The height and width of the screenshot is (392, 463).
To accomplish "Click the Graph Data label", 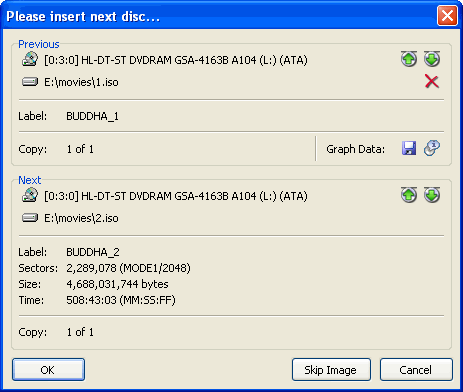I will 355,149.
